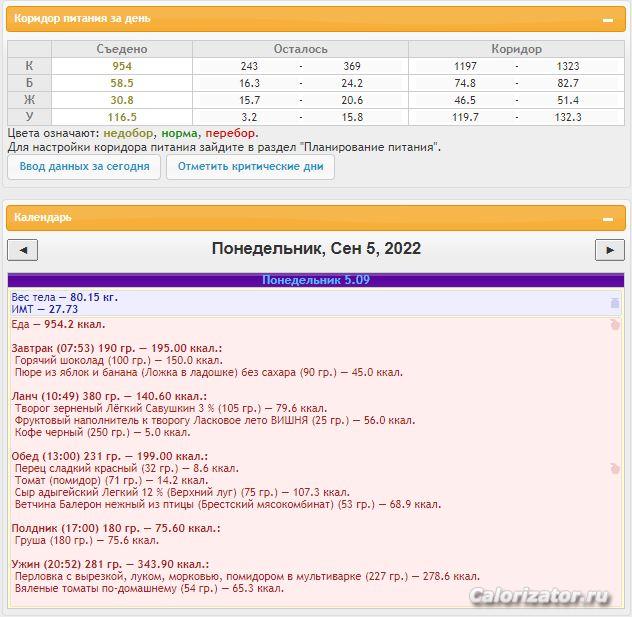Click the Календарь header bar title
632x617 pixels.
[x=43, y=217]
